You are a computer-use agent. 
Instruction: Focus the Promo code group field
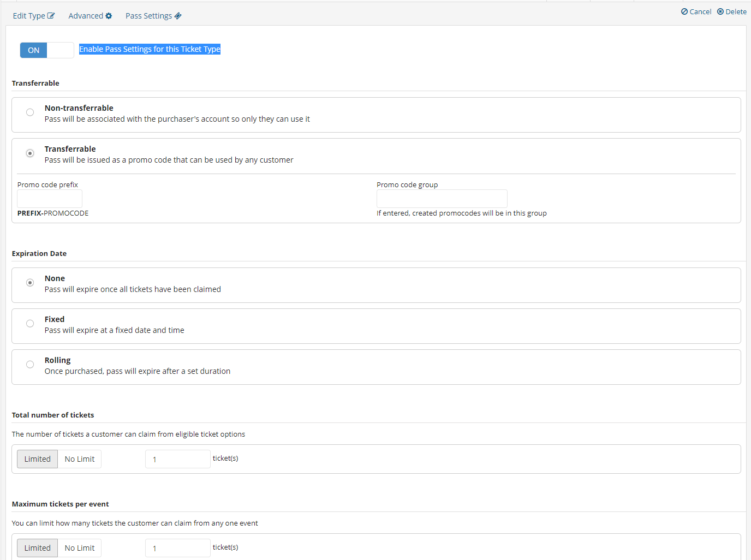[442, 199]
